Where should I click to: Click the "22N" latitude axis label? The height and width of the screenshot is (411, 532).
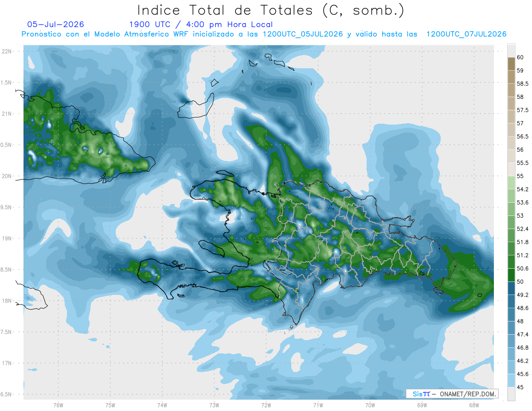coord(8,51)
